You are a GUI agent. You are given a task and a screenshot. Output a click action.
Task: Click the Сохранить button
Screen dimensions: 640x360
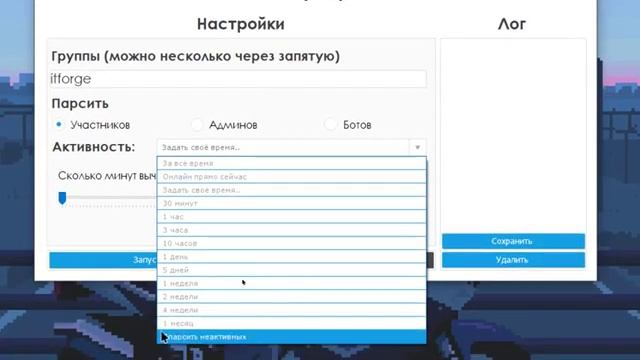click(513, 241)
